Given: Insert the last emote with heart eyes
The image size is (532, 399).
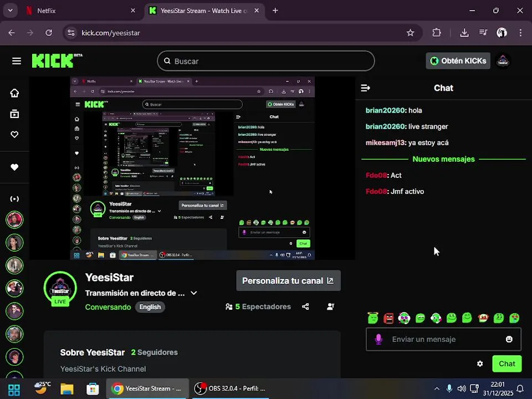Looking at the screenshot, I should (x=514, y=318).
